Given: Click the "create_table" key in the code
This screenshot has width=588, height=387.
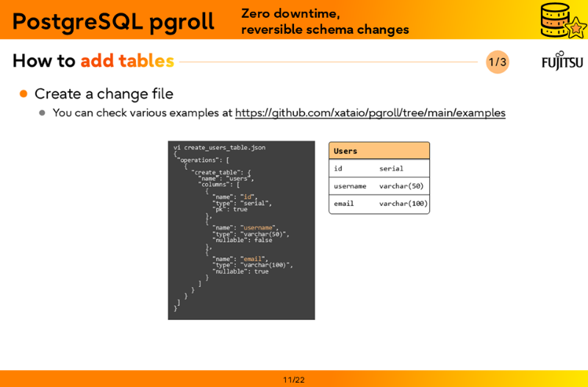Looking at the screenshot, I should point(217,172).
